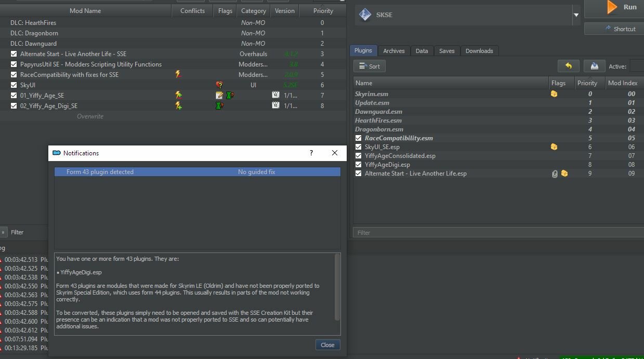Image resolution: width=644 pixels, height=359 pixels.
Task: Click archive box flag on Alternate Start plugin
Action: [564, 174]
